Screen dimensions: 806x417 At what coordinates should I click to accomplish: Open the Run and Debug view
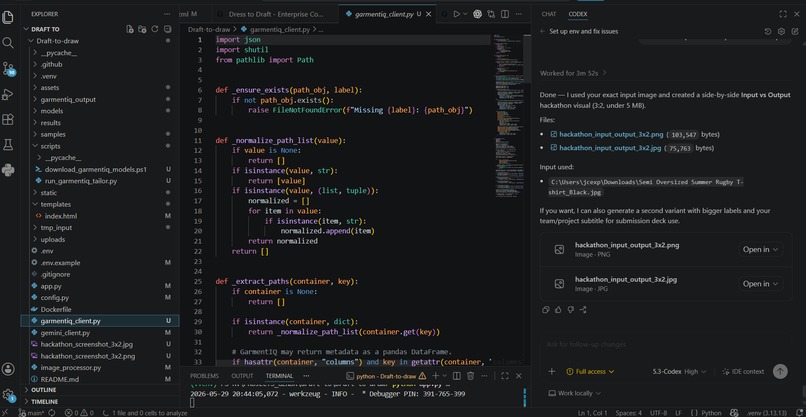point(8,95)
